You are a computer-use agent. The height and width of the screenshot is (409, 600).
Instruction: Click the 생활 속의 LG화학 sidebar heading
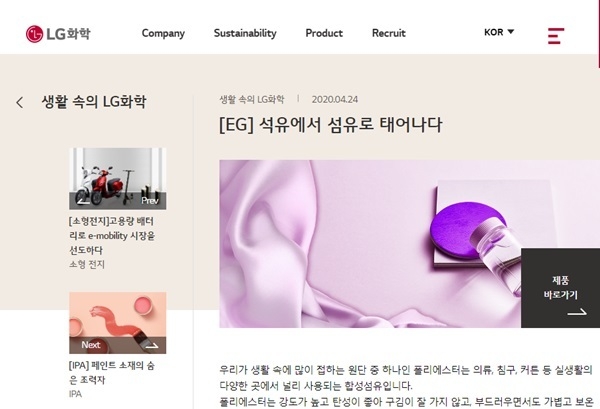pyautogui.click(x=94, y=102)
